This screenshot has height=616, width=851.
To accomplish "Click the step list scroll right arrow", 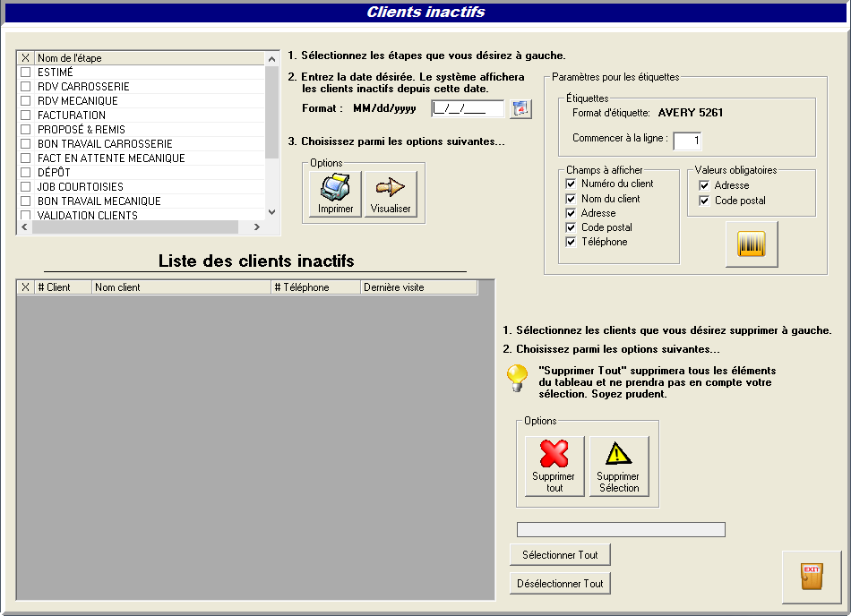I will pos(257,227).
